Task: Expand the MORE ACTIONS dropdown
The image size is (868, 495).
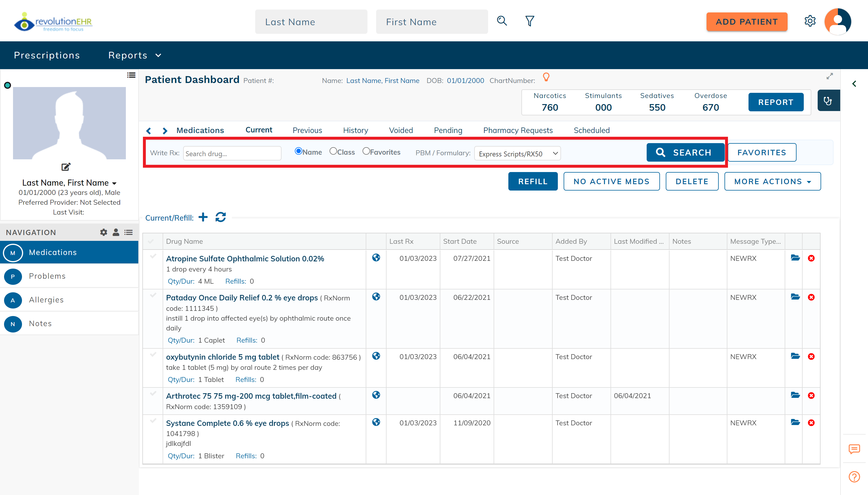Action: pos(773,181)
